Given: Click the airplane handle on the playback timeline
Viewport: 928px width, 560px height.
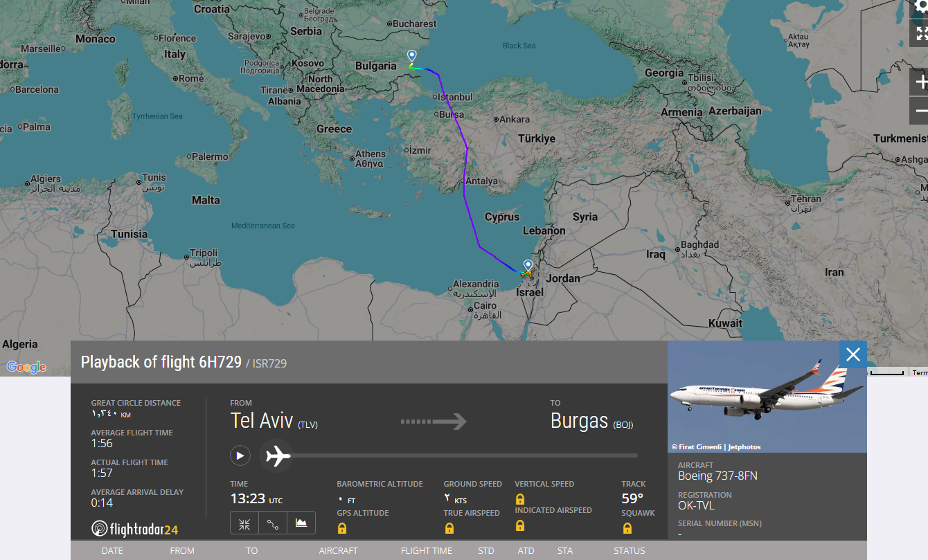Looking at the screenshot, I should pyautogui.click(x=278, y=456).
